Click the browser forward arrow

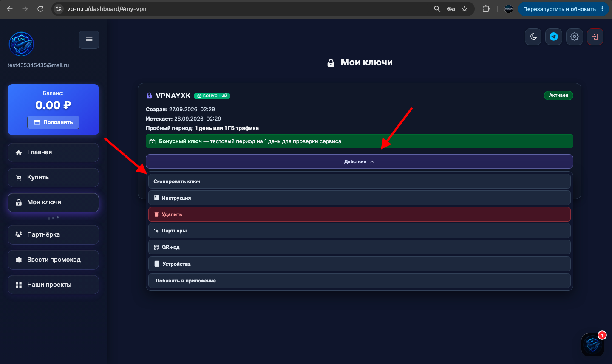pos(25,9)
